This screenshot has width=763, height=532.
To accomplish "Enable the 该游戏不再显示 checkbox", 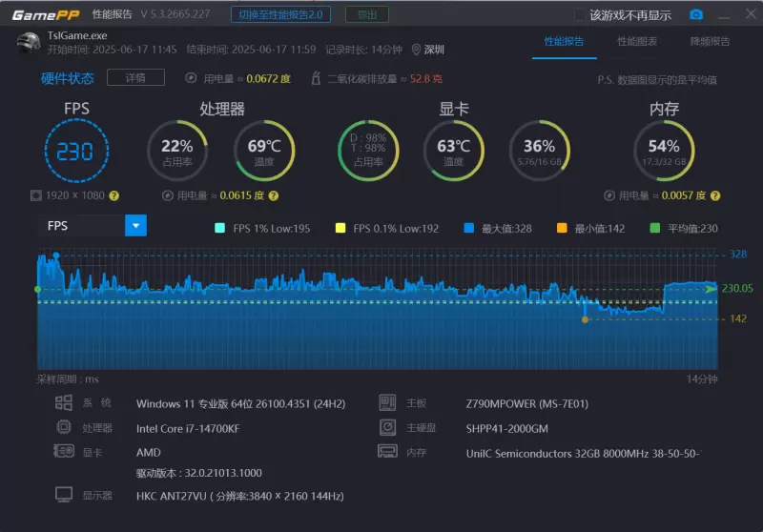I will pyautogui.click(x=579, y=14).
